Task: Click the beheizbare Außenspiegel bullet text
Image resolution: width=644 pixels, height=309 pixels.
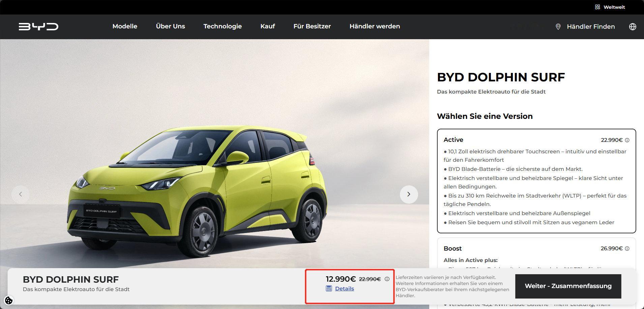Action: [517, 213]
